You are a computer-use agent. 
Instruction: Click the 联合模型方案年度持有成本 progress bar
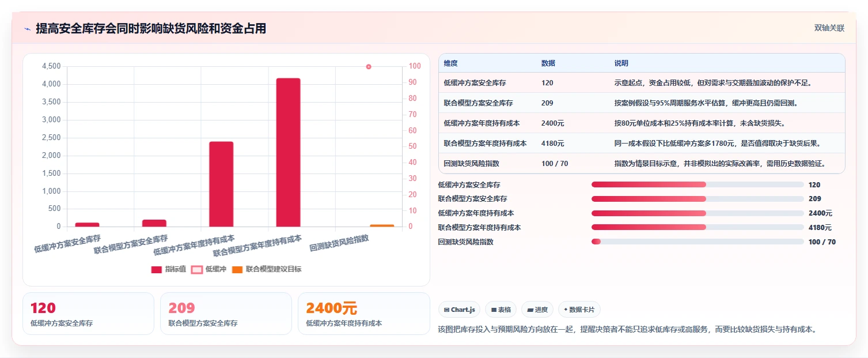[x=698, y=227]
